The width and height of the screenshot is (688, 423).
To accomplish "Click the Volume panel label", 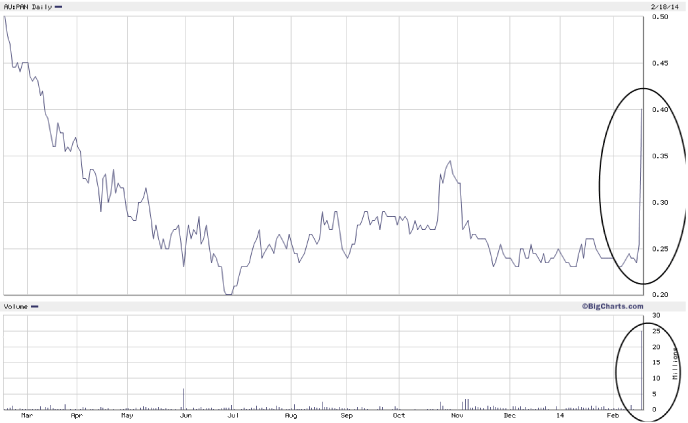I will click(16, 304).
